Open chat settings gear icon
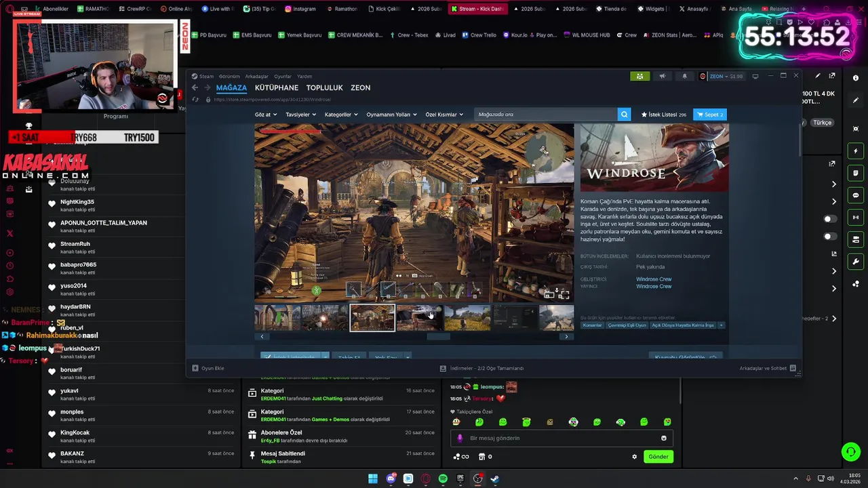 pos(635,457)
